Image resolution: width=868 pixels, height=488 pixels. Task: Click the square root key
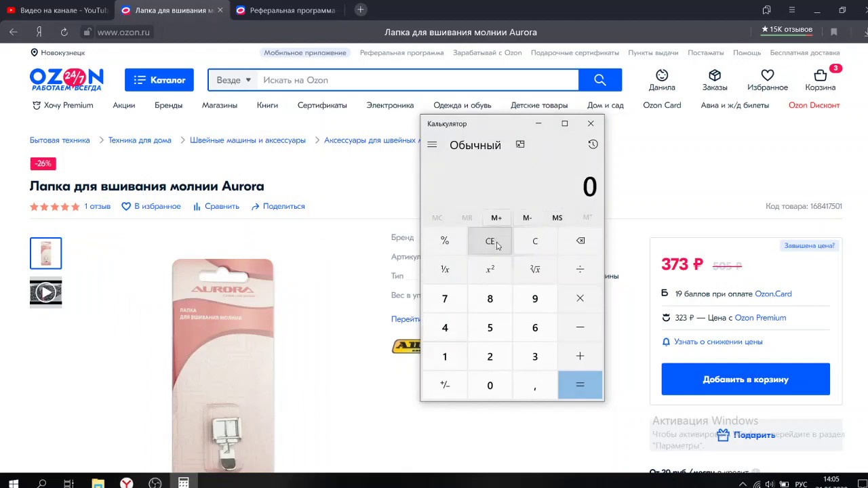pos(535,270)
